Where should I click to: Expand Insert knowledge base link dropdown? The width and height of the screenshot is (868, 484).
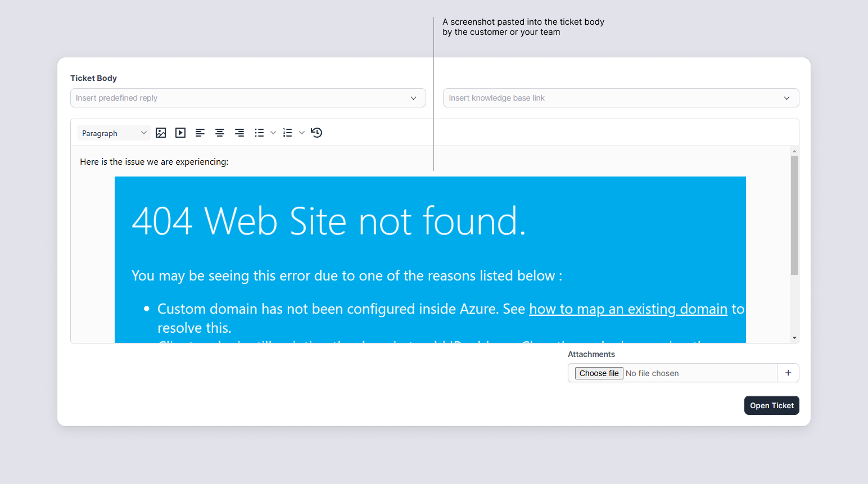621,98
